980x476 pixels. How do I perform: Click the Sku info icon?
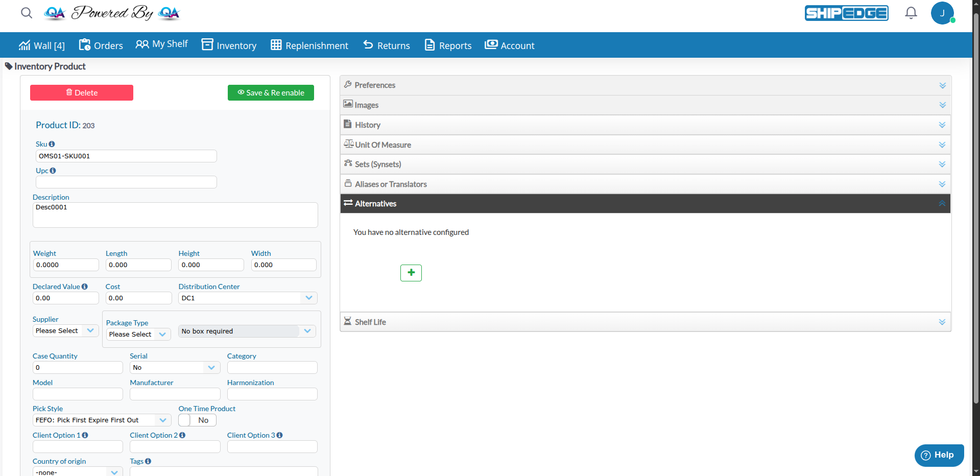coord(52,145)
